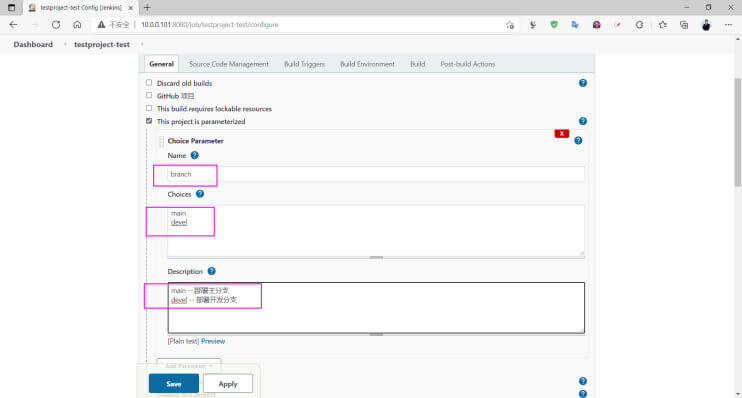Image resolution: width=742 pixels, height=398 pixels.
Task: Open tab actions menu icon at top-left
Action: (x=11, y=8)
